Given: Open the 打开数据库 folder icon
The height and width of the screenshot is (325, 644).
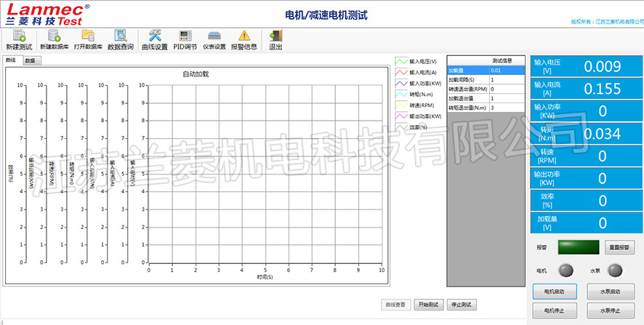Looking at the screenshot, I should pyautogui.click(x=88, y=36).
